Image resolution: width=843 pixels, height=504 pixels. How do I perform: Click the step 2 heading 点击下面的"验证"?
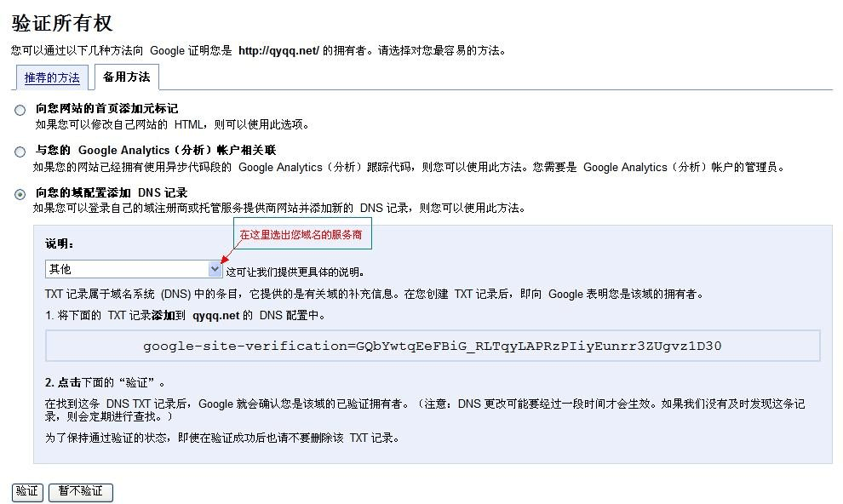(x=105, y=381)
